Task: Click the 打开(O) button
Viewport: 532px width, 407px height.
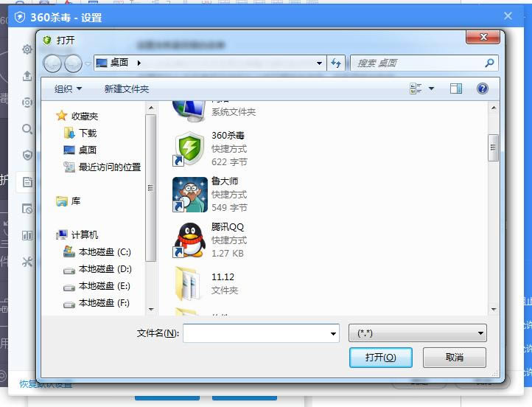Action: click(381, 358)
